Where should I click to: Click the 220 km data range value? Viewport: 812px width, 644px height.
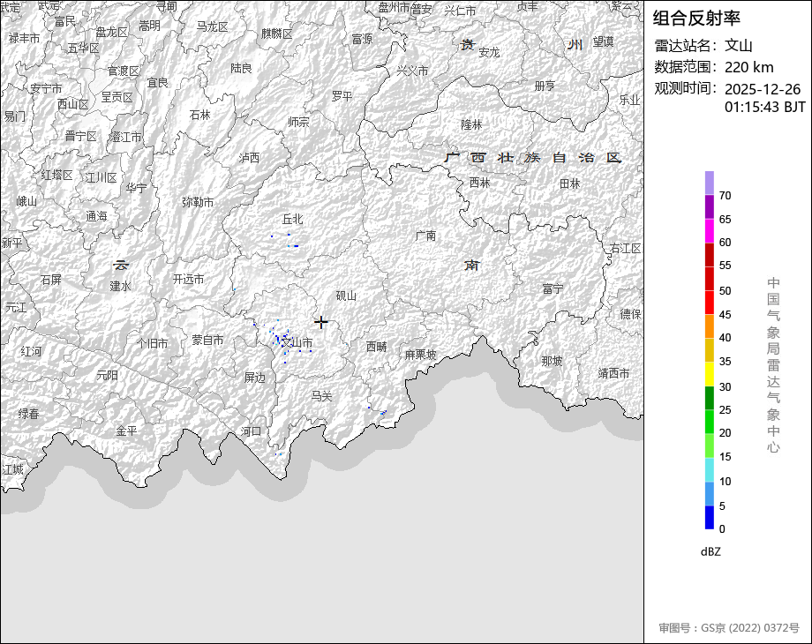pyautogui.click(x=749, y=67)
